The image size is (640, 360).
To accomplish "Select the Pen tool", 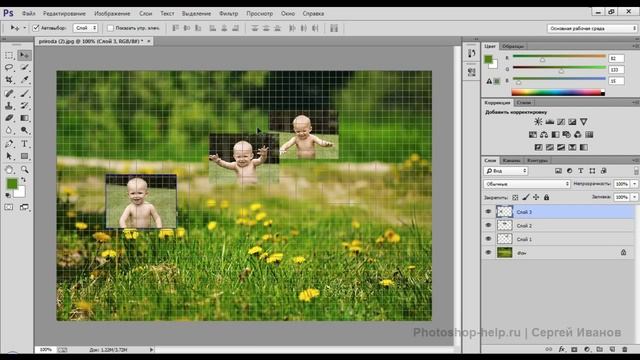I will [9, 144].
